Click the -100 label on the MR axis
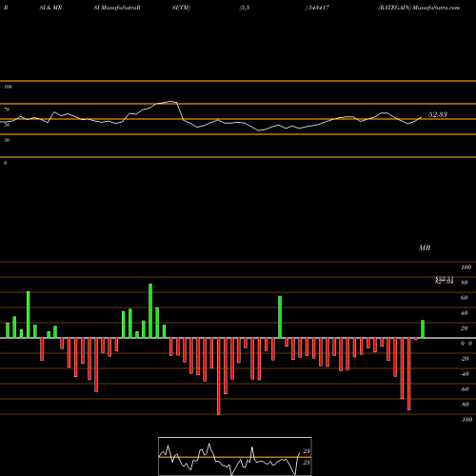The width and height of the screenshot is (476, 476). coord(466,420)
